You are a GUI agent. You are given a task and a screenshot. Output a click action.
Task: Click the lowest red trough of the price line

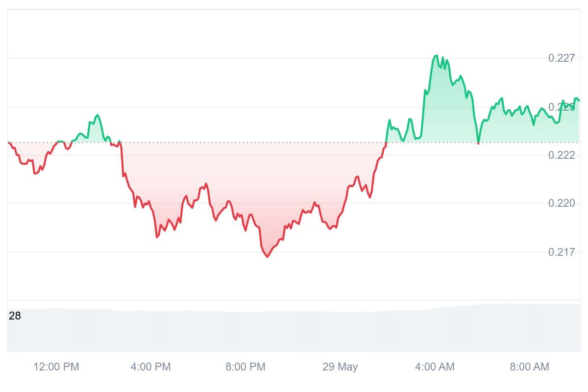point(268,257)
